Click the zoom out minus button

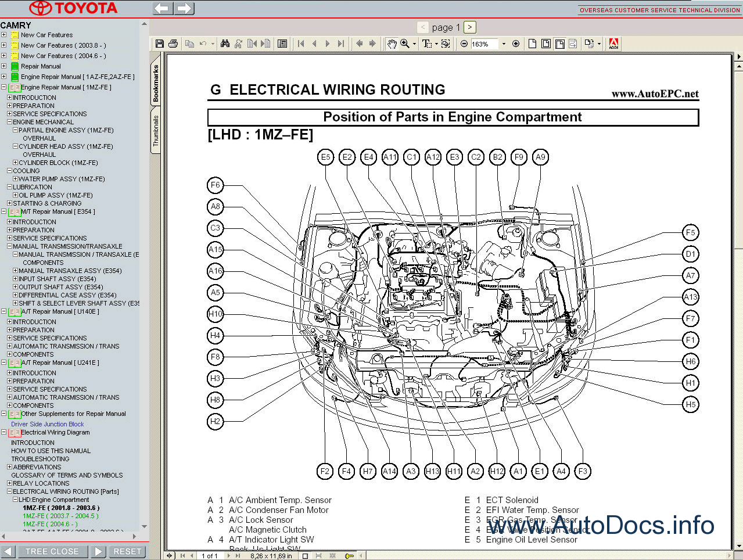pyautogui.click(x=464, y=44)
